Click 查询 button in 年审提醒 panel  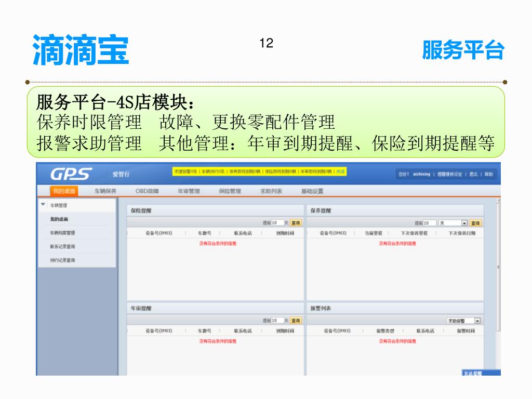[296, 321]
